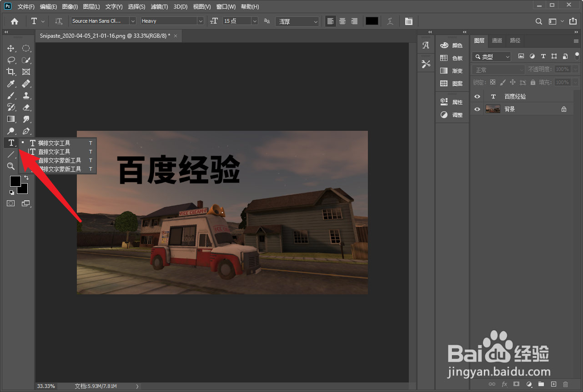Hide the 百度经验 text layer
Viewport: 583px width, 392px height.
coord(477,96)
